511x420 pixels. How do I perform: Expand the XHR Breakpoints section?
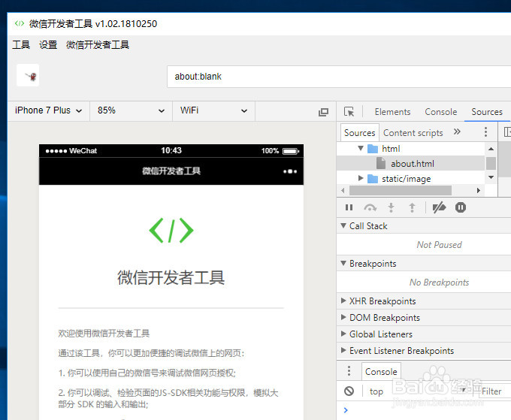[343, 301]
